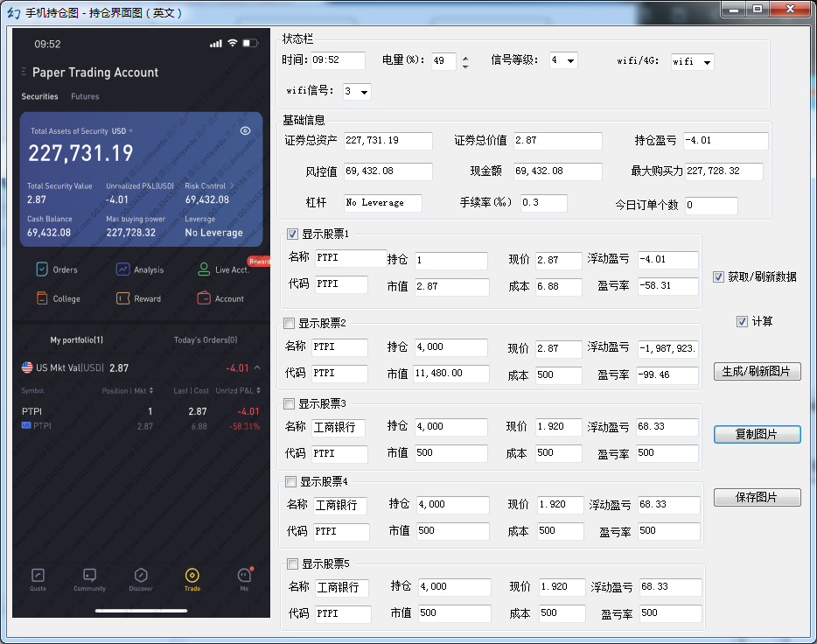Image resolution: width=817 pixels, height=644 pixels.
Task: Click the 证券总资产 input field
Action: 388,142
